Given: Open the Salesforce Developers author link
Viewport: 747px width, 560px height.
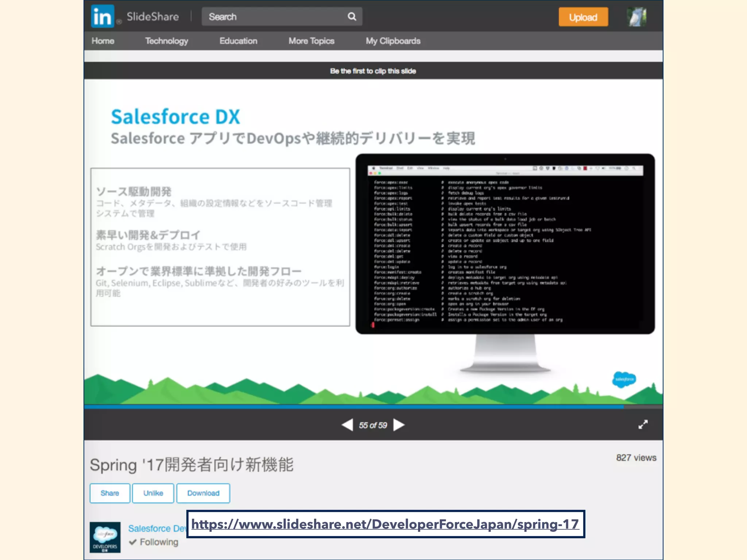Looking at the screenshot, I should (158, 528).
